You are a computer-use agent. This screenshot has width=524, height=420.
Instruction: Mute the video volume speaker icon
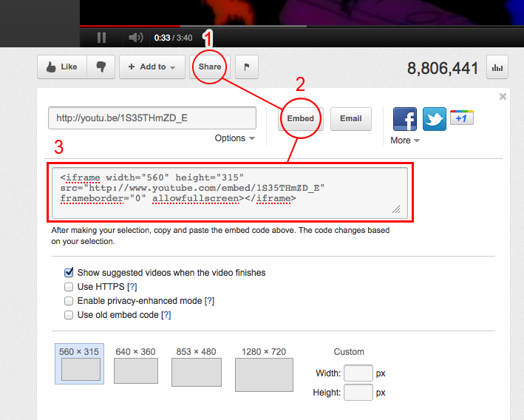click(135, 38)
